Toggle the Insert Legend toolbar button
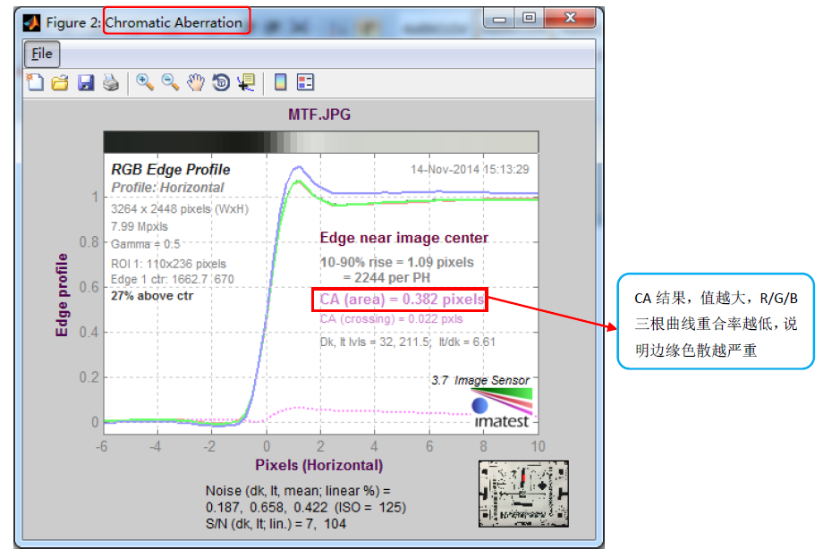Image resolution: width=831 pixels, height=557 pixels. click(x=306, y=83)
